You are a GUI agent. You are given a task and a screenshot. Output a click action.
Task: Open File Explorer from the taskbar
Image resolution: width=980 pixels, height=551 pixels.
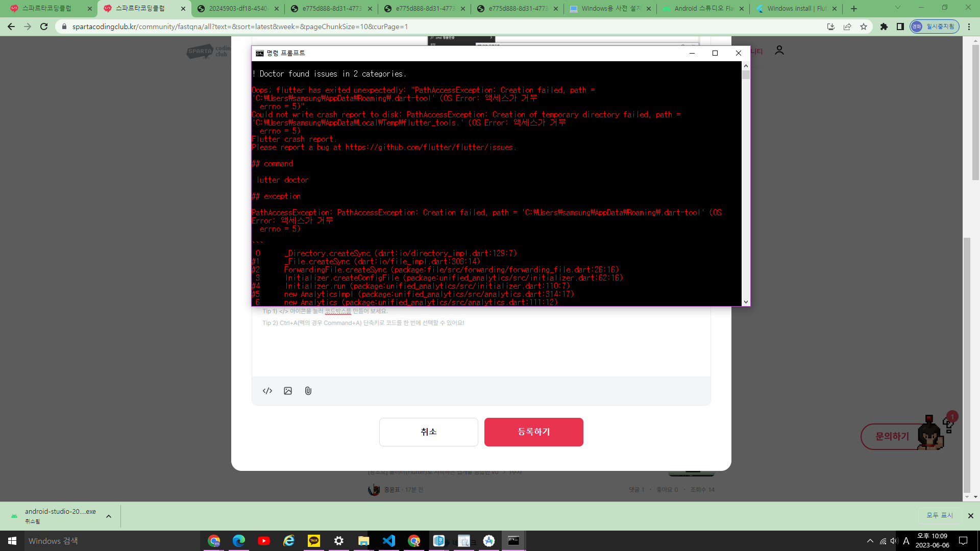[x=364, y=541]
